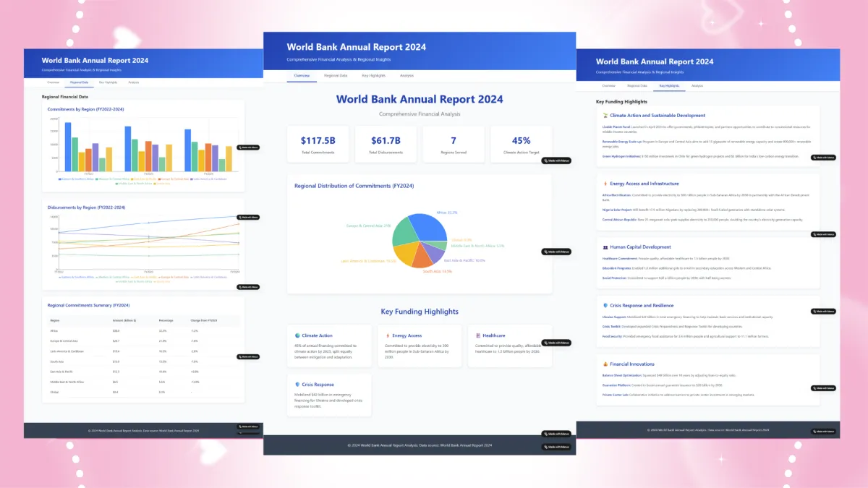This screenshot has height=488, width=868.
Task: Click the globe icon beside Climate Action card
Action: coord(297,335)
